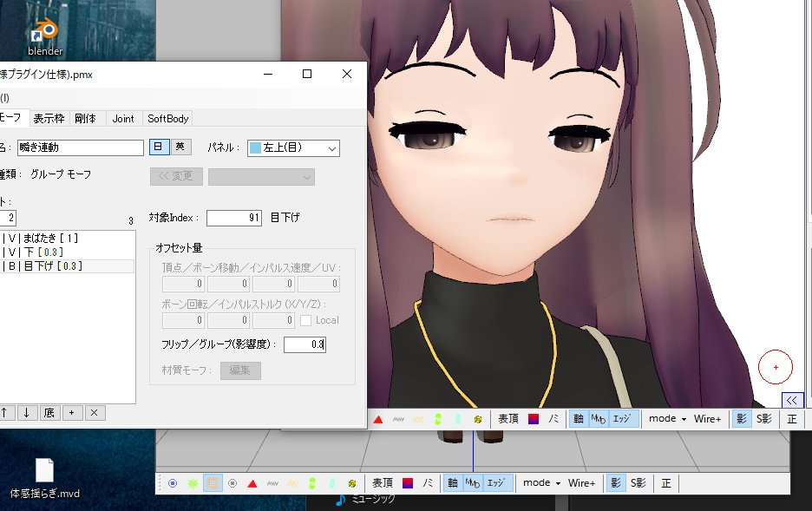812x511 pixels.
Task: Click the red triangle icon in the upper view toolbar
Action: coord(378,419)
